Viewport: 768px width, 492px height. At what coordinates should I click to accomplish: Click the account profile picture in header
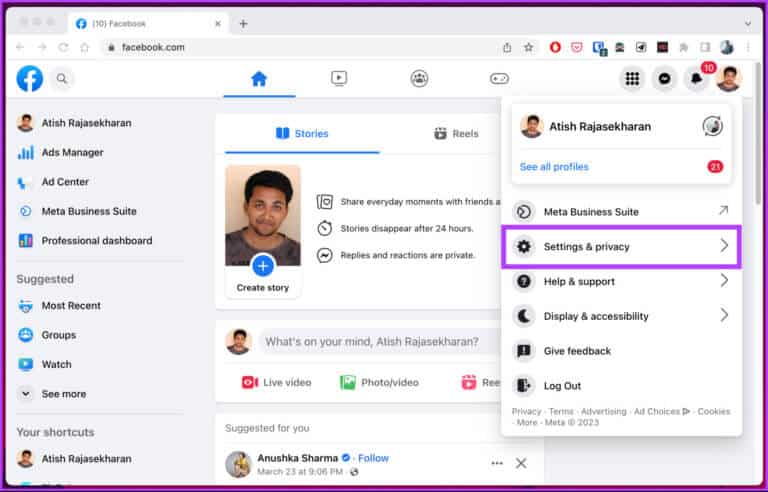(x=728, y=78)
